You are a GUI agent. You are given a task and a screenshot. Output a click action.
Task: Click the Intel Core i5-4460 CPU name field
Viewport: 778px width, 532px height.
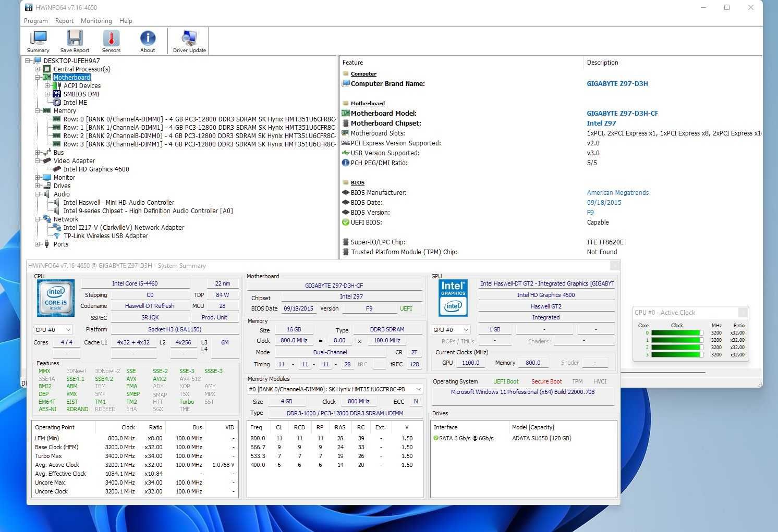pyautogui.click(x=135, y=283)
